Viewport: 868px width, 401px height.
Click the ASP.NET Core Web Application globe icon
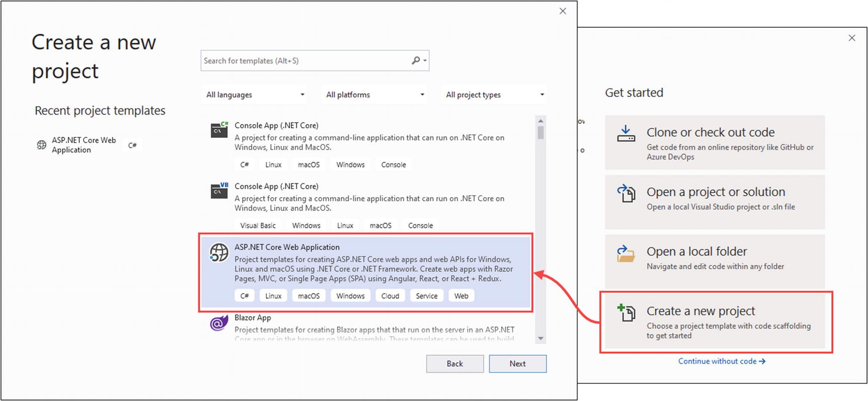[x=219, y=253]
